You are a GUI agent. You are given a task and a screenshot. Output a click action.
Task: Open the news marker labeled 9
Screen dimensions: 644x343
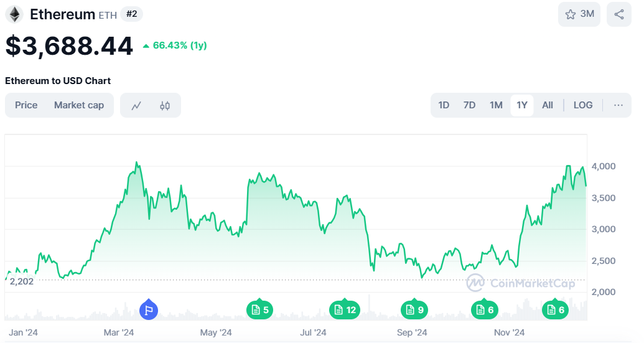(x=415, y=309)
